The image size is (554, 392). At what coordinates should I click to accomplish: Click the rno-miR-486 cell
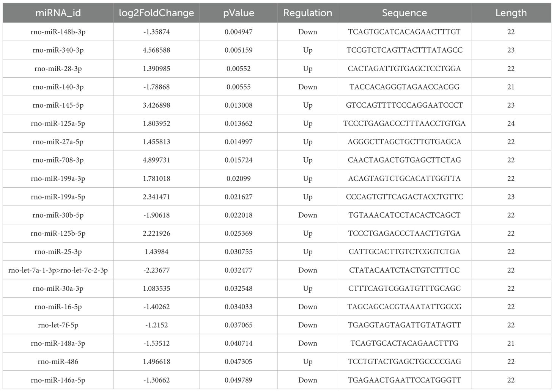58,362
